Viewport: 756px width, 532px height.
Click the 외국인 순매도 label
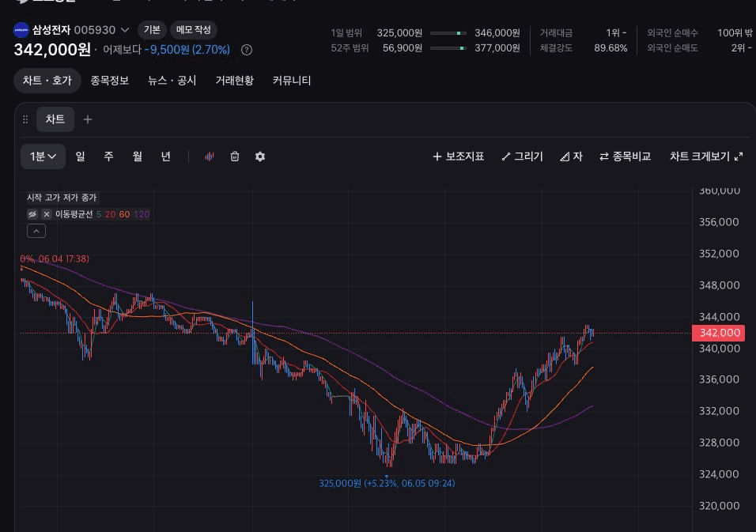pos(673,48)
